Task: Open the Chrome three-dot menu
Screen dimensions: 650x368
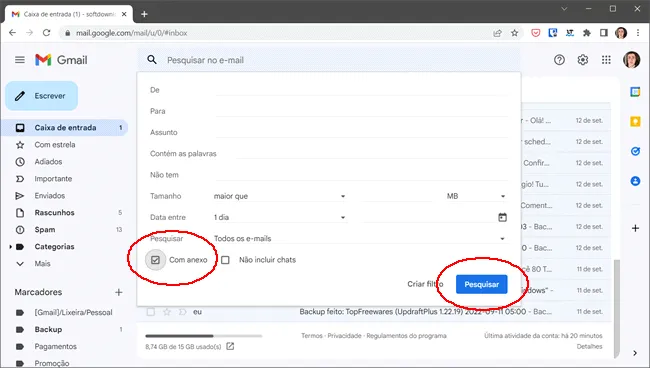Action: point(638,33)
